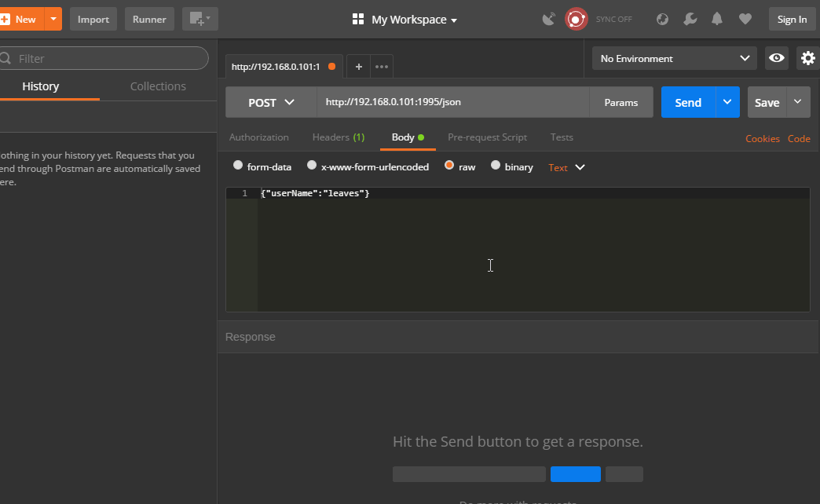Click the Filter search field
The width and height of the screenshot is (820, 504).
(104, 58)
